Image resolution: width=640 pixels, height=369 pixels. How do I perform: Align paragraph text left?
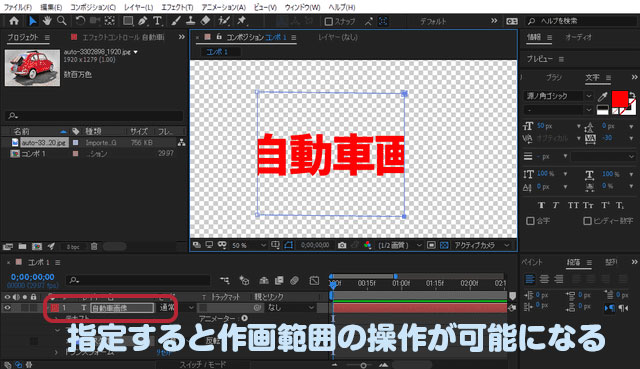[x=529, y=279]
